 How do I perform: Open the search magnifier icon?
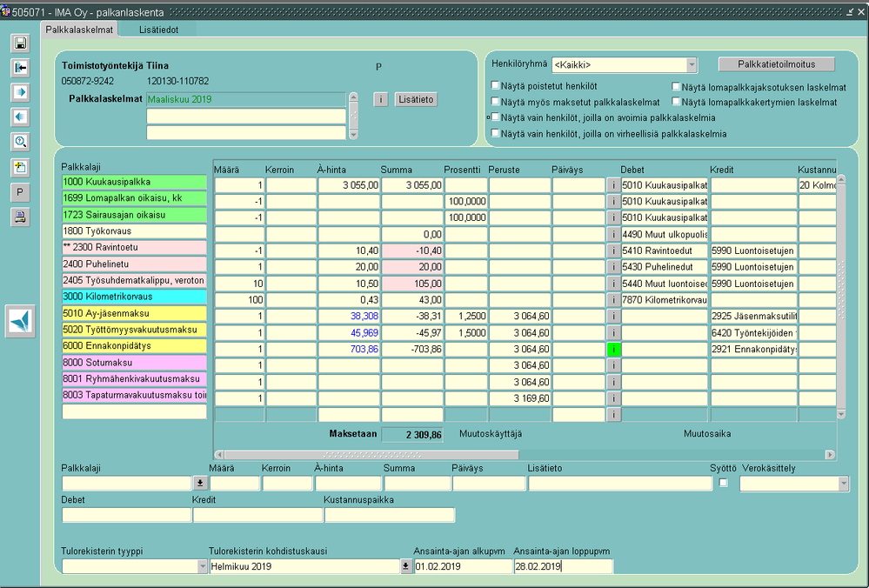point(21,142)
